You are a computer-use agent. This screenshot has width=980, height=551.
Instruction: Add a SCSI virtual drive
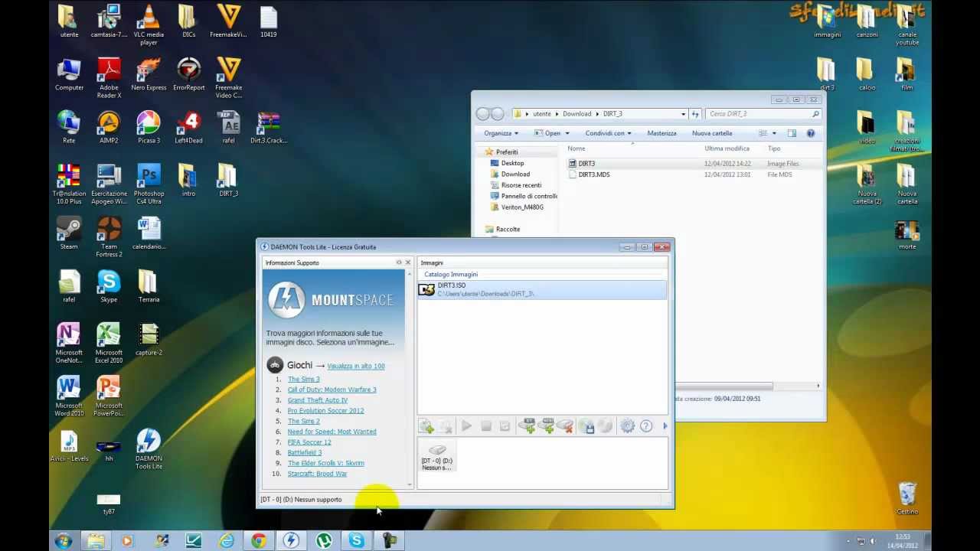546,426
